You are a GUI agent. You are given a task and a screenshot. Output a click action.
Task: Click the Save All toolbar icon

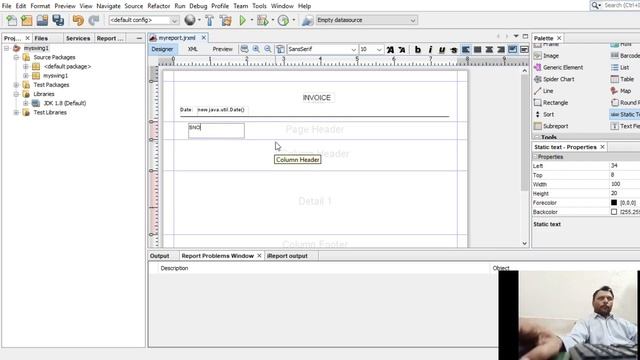coord(58,20)
